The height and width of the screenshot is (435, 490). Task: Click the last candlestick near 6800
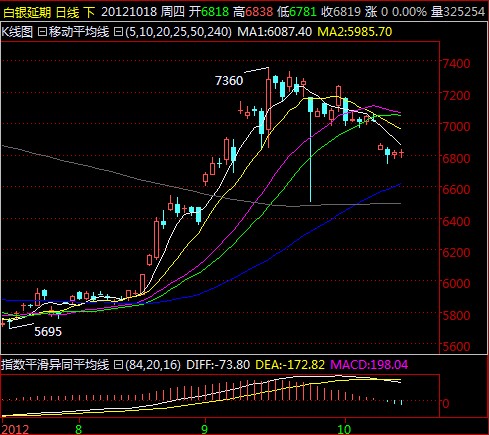click(401, 153)
